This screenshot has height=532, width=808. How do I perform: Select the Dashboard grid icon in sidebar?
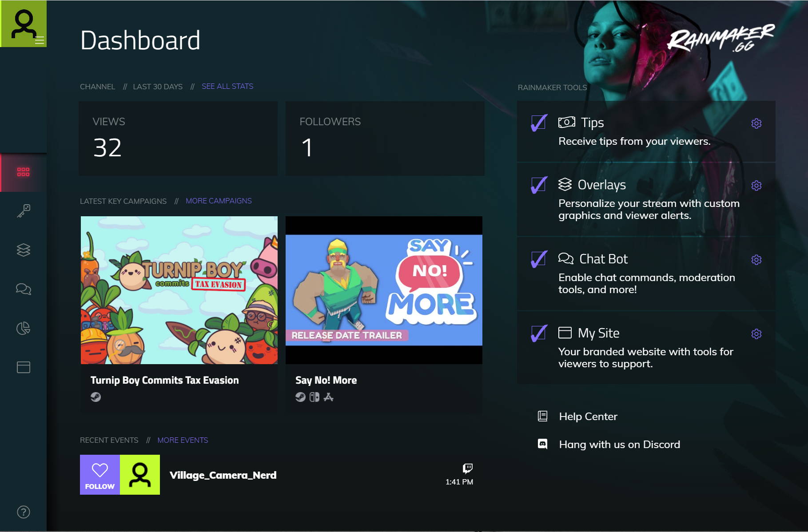click(x=23, y=172)
